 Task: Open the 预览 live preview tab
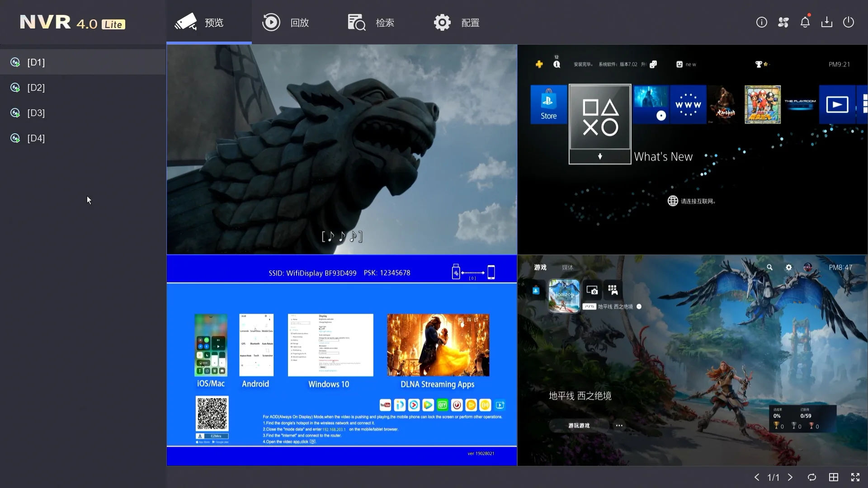[209, 22]
